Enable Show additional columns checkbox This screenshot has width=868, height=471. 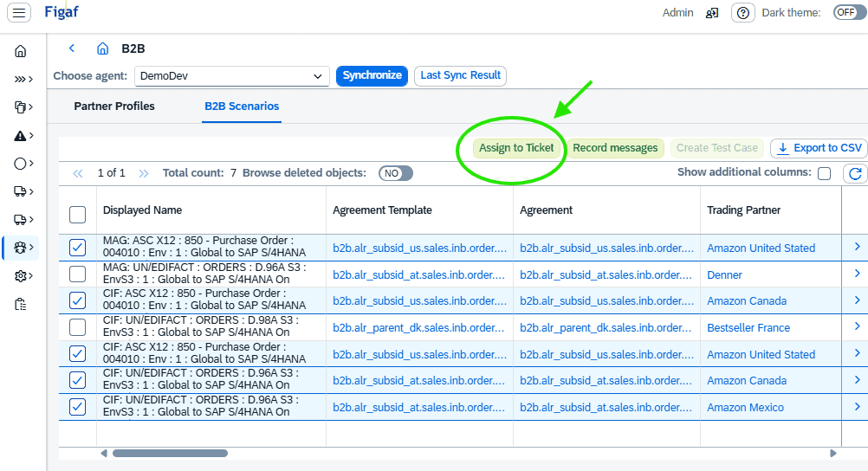tap(825, 173)
